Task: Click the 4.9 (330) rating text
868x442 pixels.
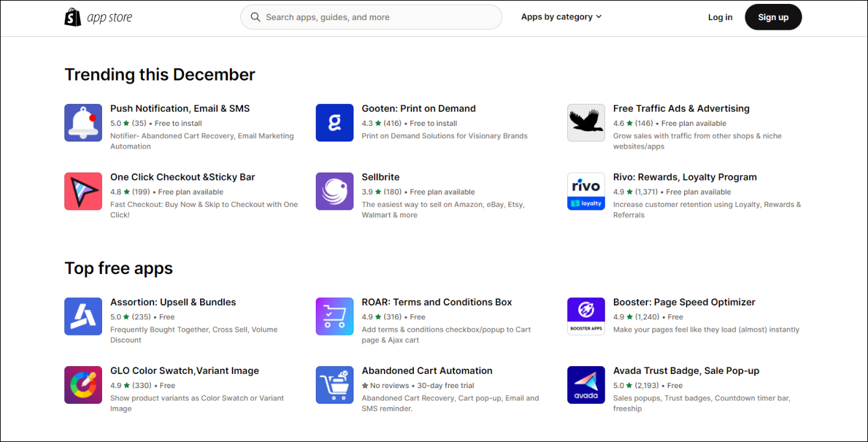Action: coord(131,386)
